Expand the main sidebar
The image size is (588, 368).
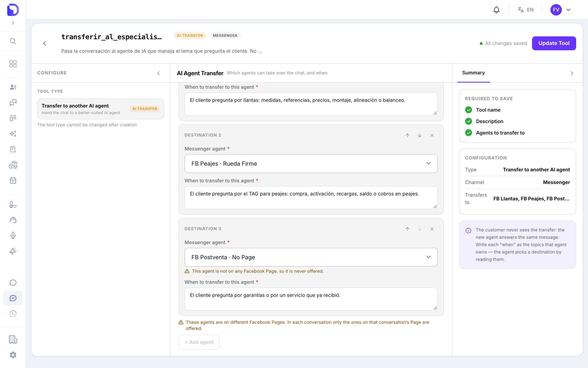13,23
